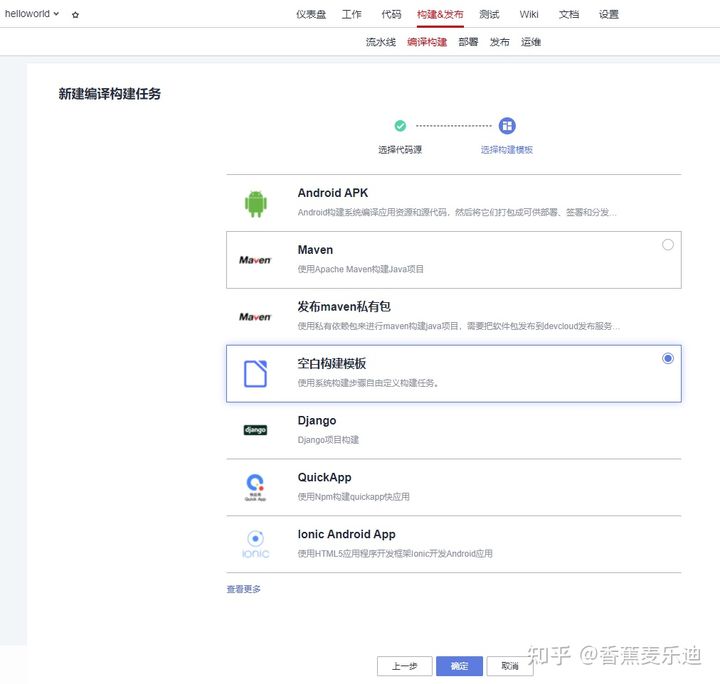Click the QuickApp logo icon
Viewport: 720px width, 684px height.
255,487
